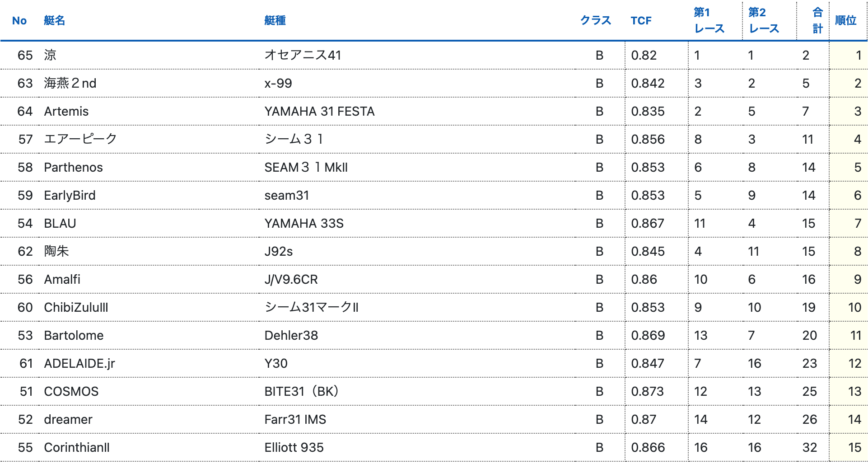Click the 艇名 column header
The height and width of the screenshot is (464, 868).
click(54, 20)
